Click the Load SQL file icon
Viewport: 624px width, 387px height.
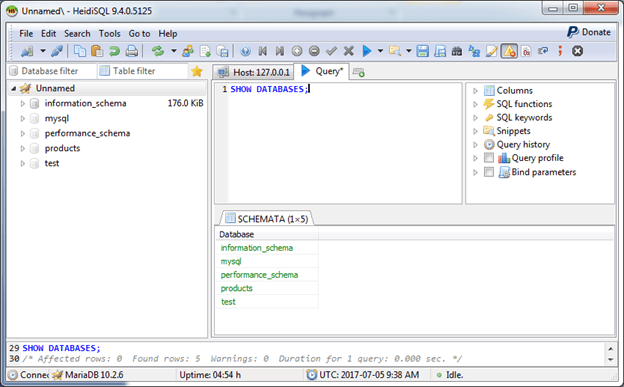pyautogui.click(x=205, y=51)
